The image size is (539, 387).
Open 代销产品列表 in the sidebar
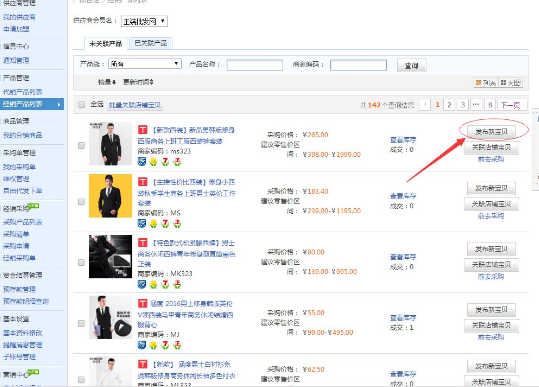(22, 92)
